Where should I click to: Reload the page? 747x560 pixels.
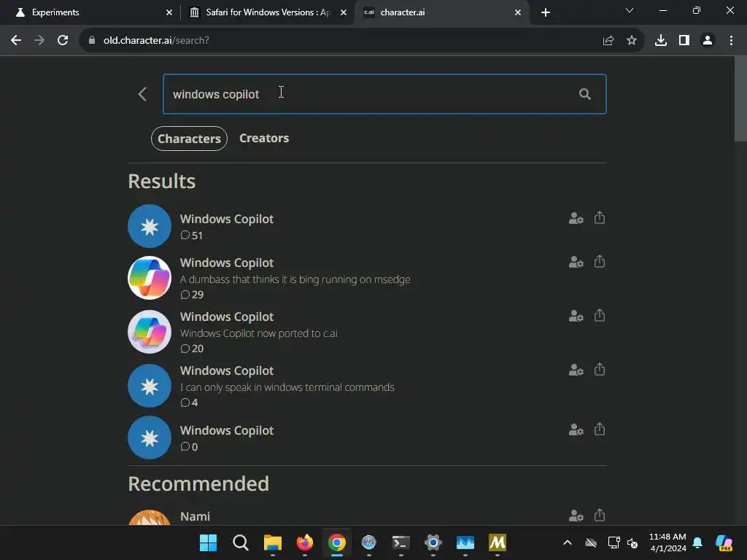coord(63,41)
